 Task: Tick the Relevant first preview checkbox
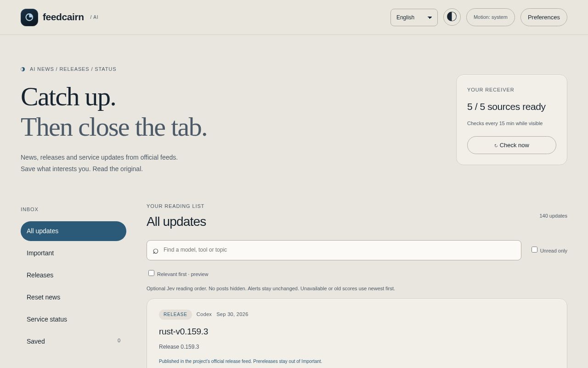pyautogui.click(x=151, y=273)
